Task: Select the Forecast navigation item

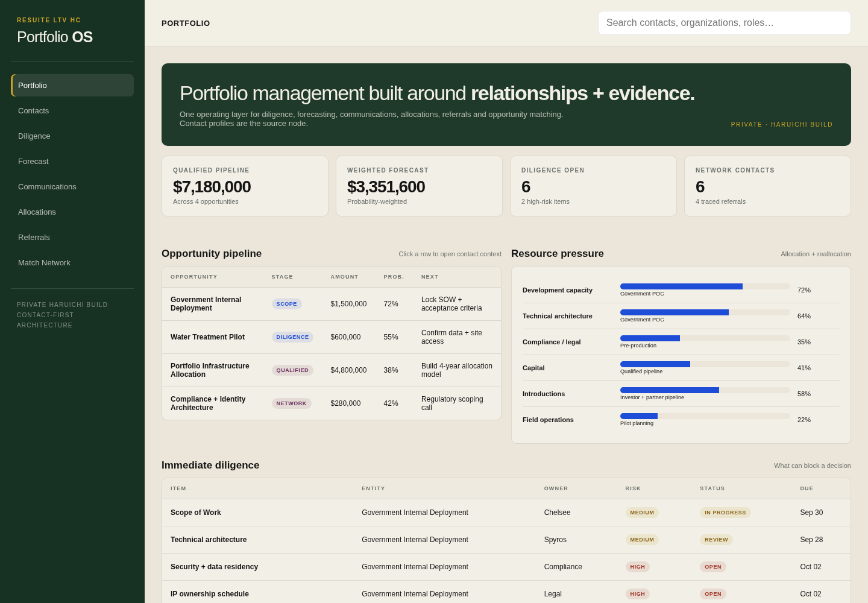Action: pos(72,162)
